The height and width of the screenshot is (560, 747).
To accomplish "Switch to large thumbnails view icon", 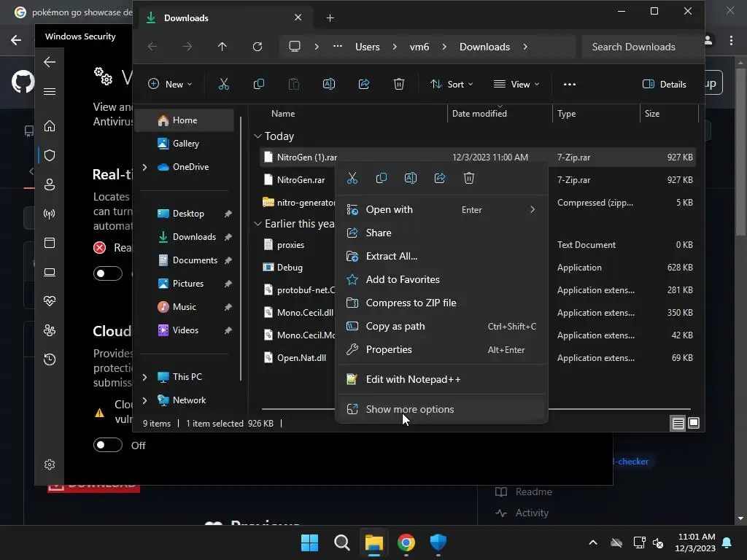I will point(694,423).
